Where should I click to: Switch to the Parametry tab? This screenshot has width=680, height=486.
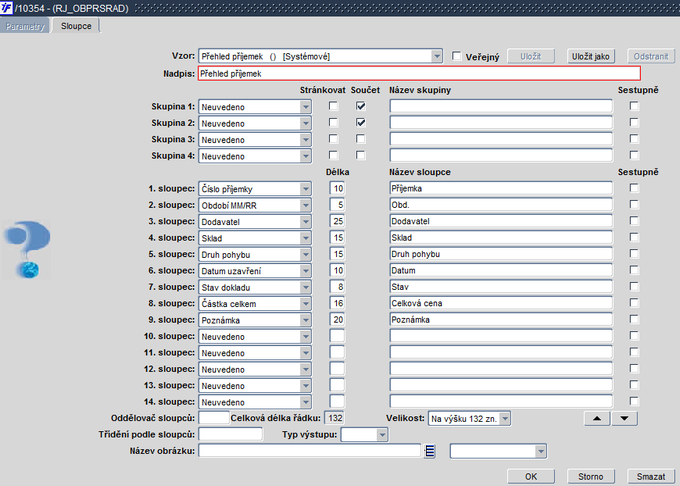25,26
